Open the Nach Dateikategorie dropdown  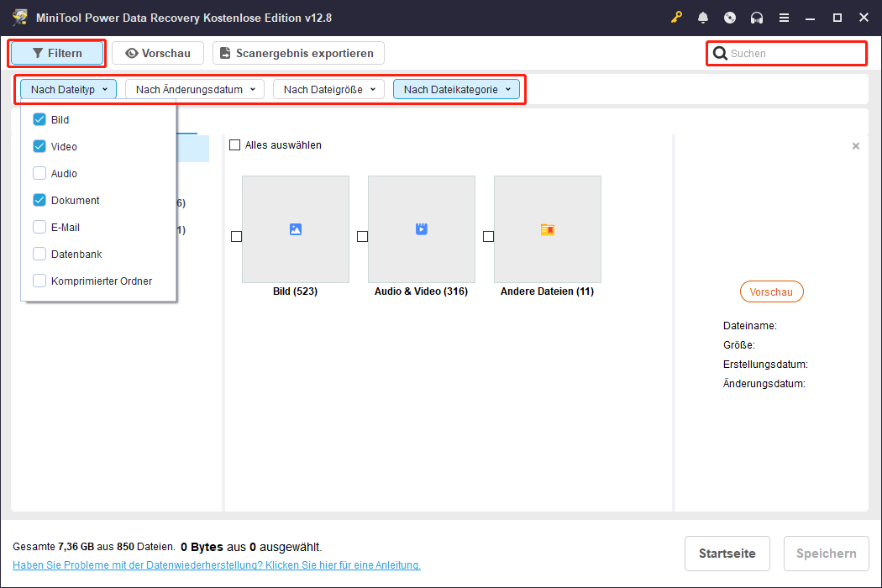456,88
